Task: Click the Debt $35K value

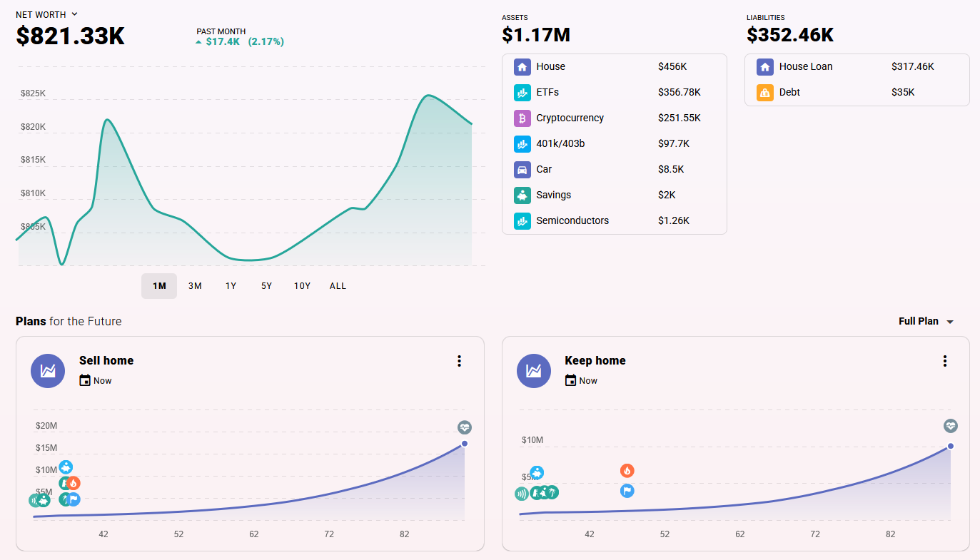Action: (x=903, y=93)
